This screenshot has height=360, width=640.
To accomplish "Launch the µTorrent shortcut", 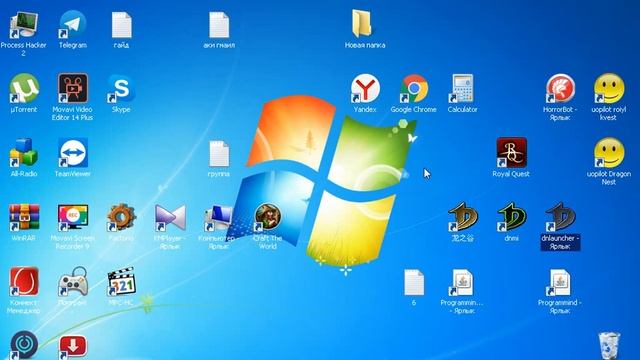I will (24, 88).
